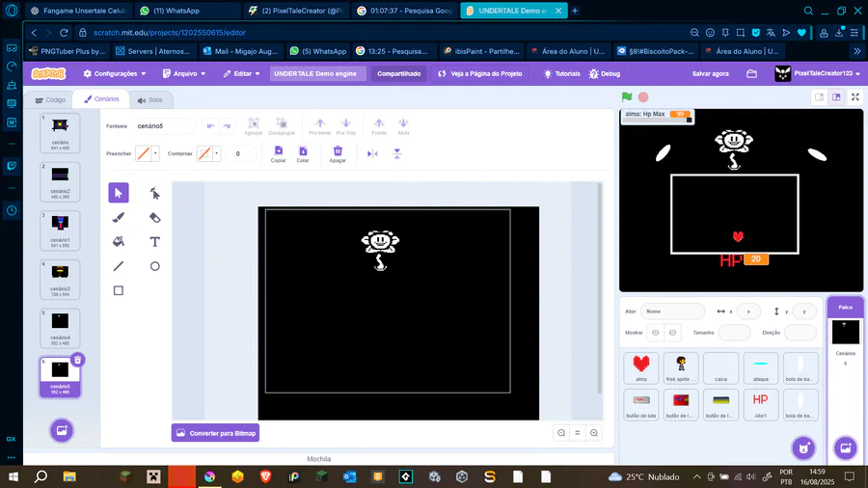Click Veja a Página do Projeto
Screen dimensions: 868x488
coord(480,73)
